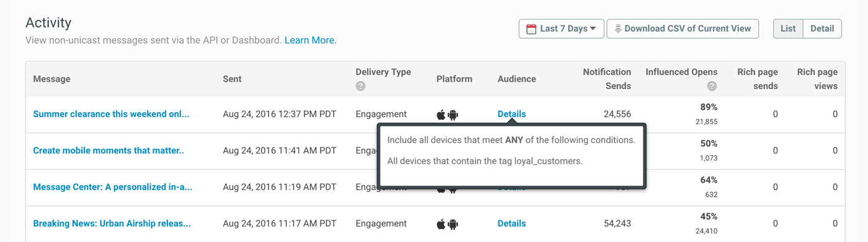The image size is (868, 242).
Task: Click the Delivery Type help question mark icon
Action: pos(360,86)
